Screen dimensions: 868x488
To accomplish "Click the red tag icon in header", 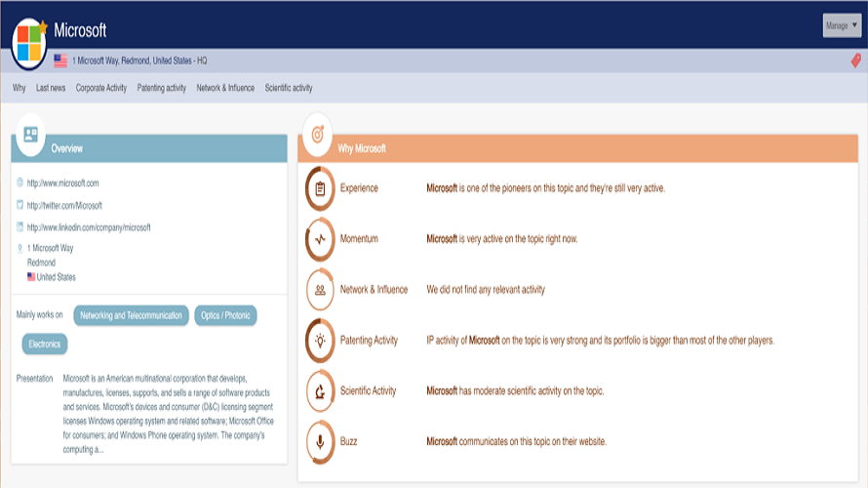I will (856, 61).
